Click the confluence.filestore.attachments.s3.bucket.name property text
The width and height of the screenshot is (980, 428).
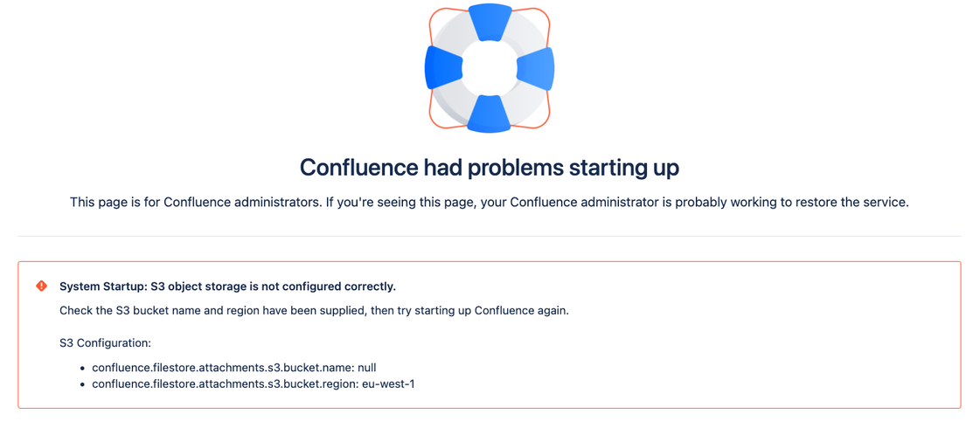219,368
